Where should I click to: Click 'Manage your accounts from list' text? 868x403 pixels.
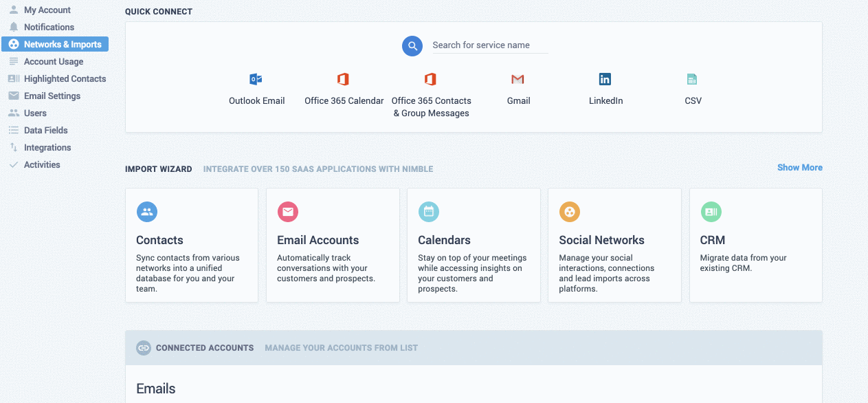pos(342,348)
